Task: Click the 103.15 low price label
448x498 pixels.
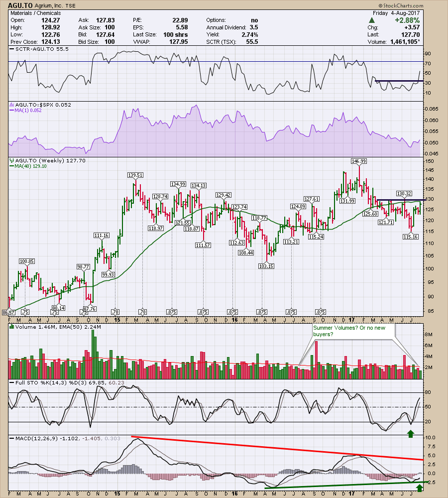Action: click(x=266, y=266)
